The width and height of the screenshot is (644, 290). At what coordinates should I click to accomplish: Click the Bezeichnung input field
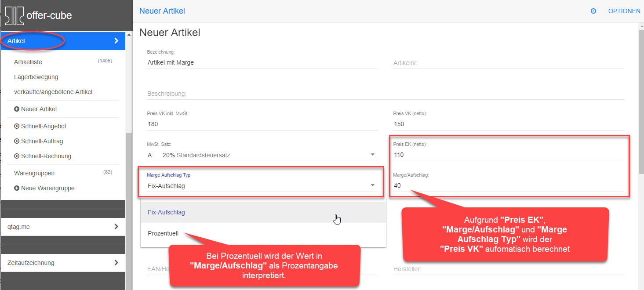click(262, 62)
